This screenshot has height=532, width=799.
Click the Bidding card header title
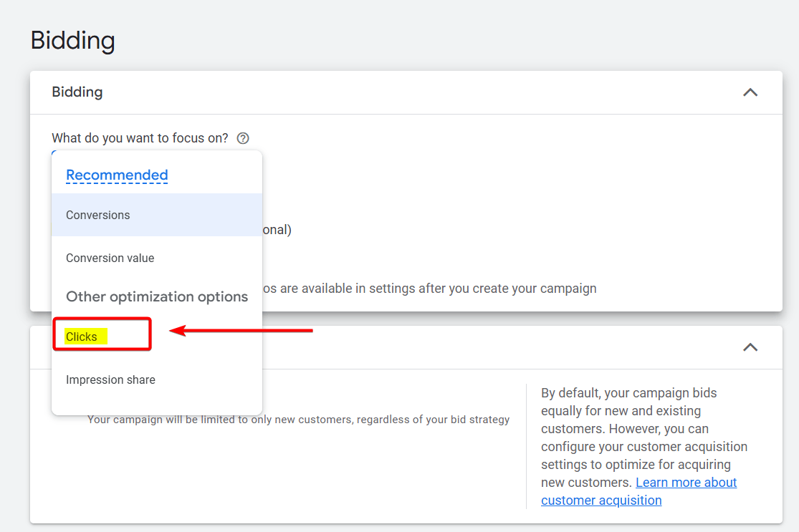coord(77,92)
